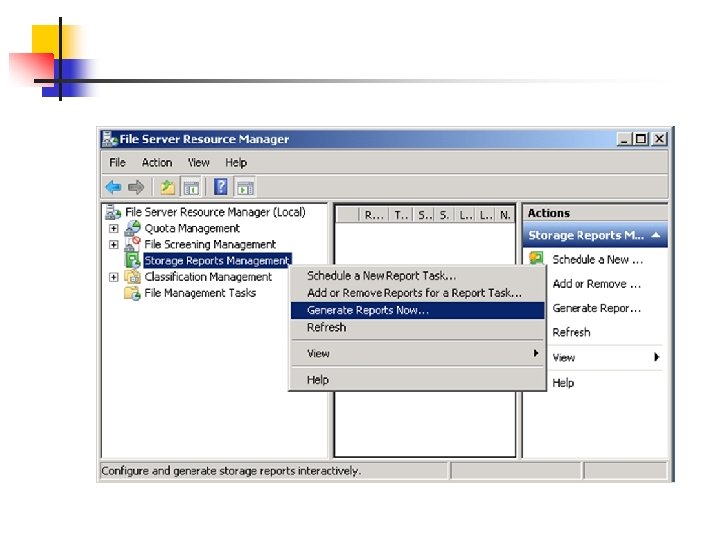Click Generate Repor... in Actions pane

(596, 308)
